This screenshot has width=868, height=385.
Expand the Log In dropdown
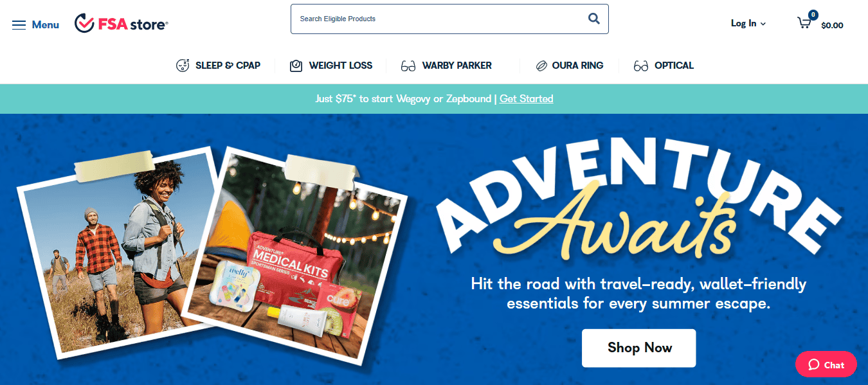pyautogui.click(x=748, y=23)
